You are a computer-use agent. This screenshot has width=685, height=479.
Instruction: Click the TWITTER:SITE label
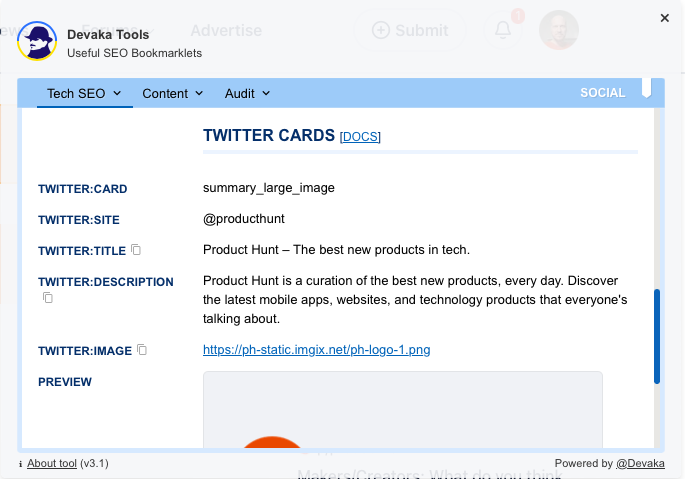coord(79,220)
